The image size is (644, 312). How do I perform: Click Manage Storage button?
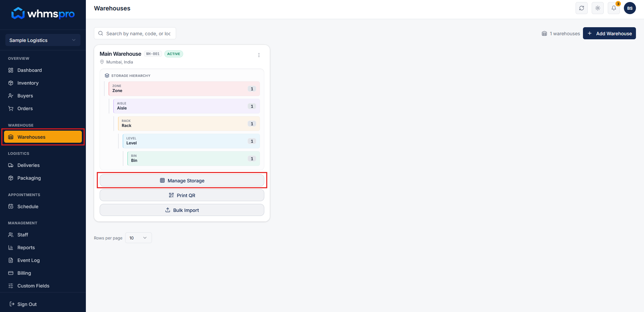click(182, 180)
